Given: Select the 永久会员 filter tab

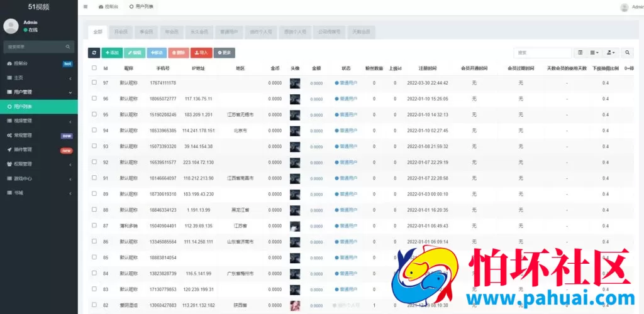Looking at the screenshot, I should tap(199, 32).
